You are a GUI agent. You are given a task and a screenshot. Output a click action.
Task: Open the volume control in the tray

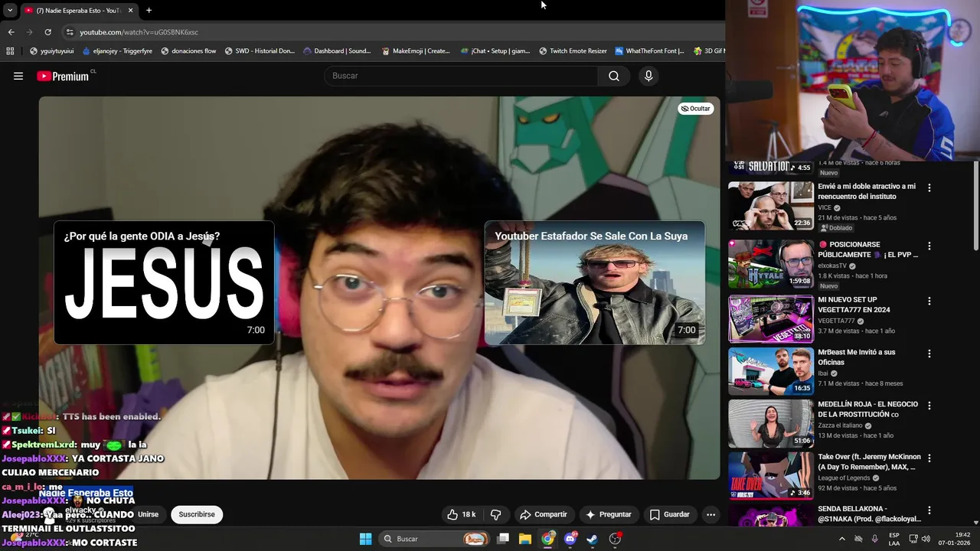[x=926, y=539]
